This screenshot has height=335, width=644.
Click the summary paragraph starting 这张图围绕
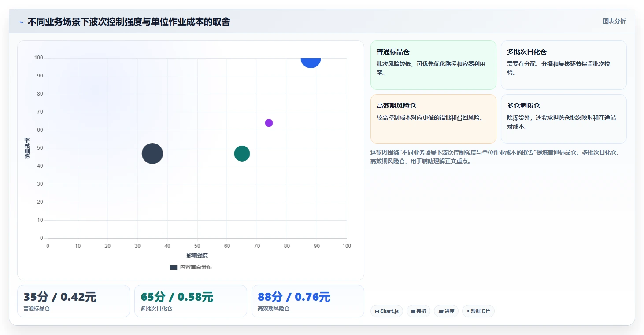[496, 157]
